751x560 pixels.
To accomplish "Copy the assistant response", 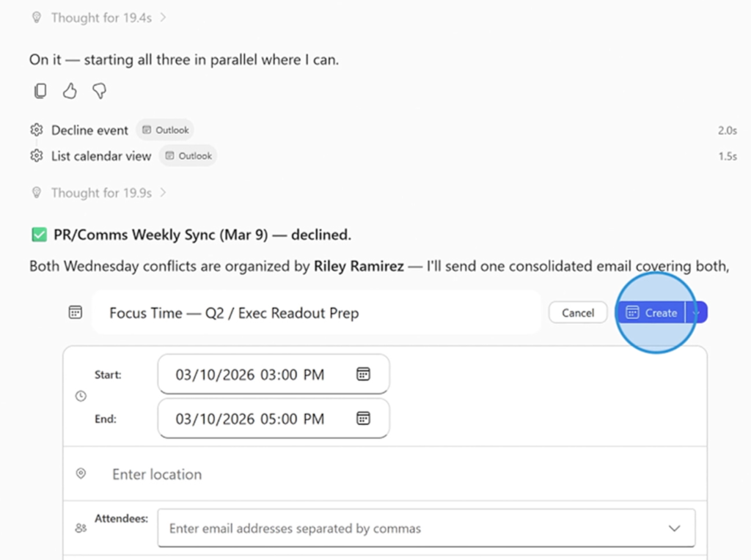I will tap(40, 91).
